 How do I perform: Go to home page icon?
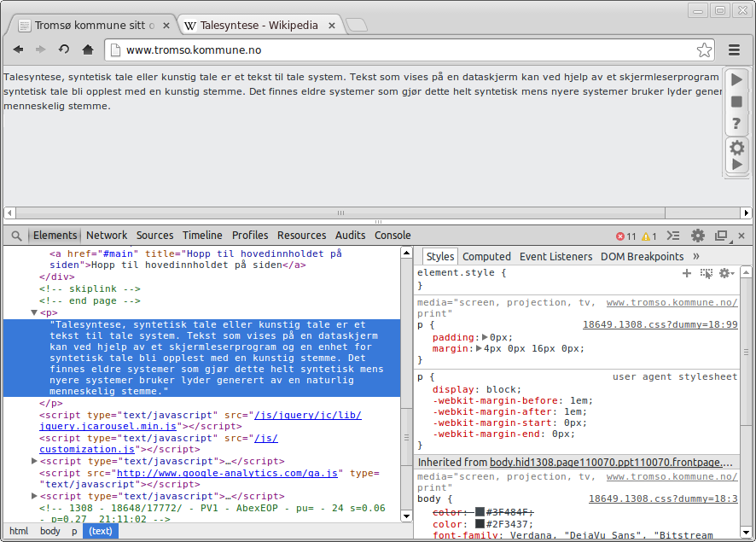point(87,50)
